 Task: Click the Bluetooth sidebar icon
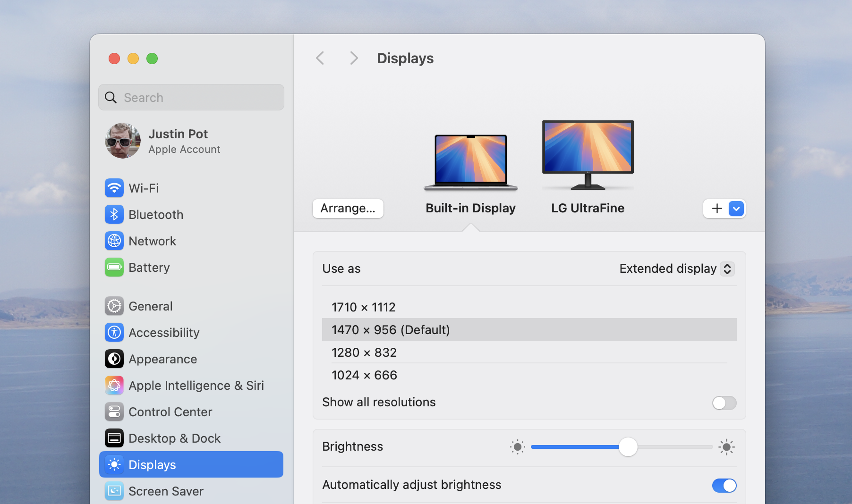tap(114, 214)
